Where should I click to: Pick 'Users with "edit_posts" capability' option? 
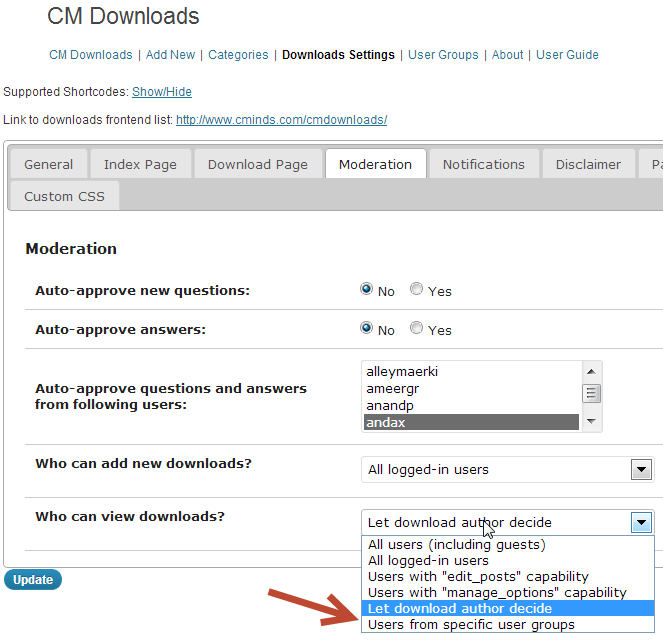tap(478, 577)
